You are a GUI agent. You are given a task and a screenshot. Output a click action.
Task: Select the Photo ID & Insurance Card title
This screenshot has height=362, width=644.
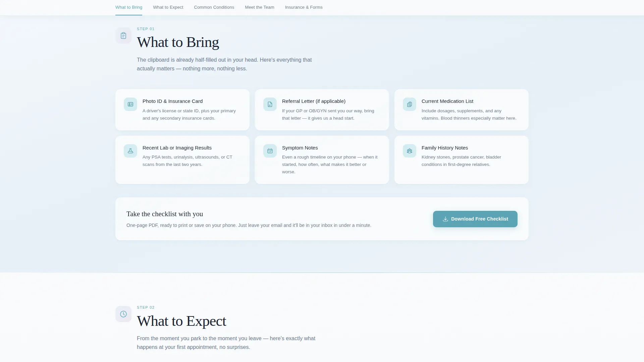tap(172, 101)
